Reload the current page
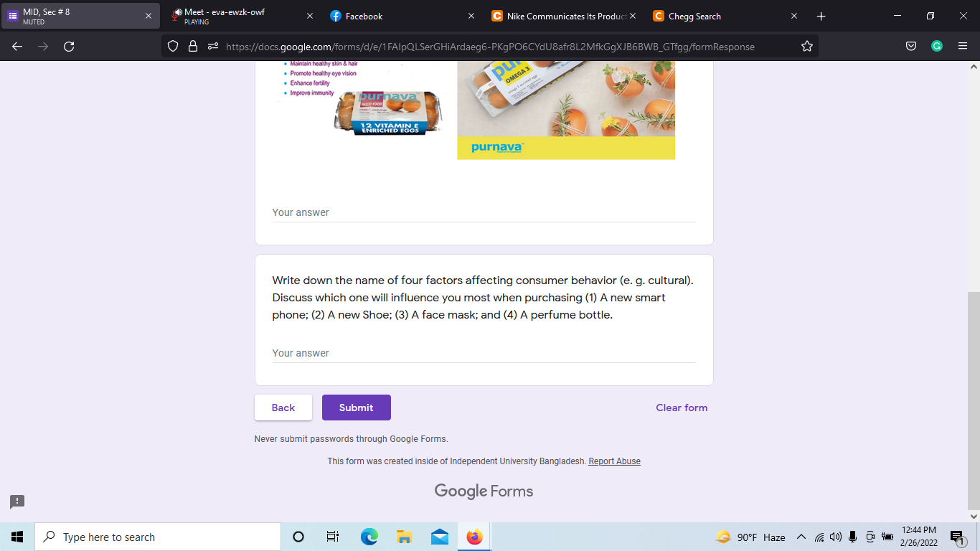Screen dimensions: 980x551 pos(69,47)
